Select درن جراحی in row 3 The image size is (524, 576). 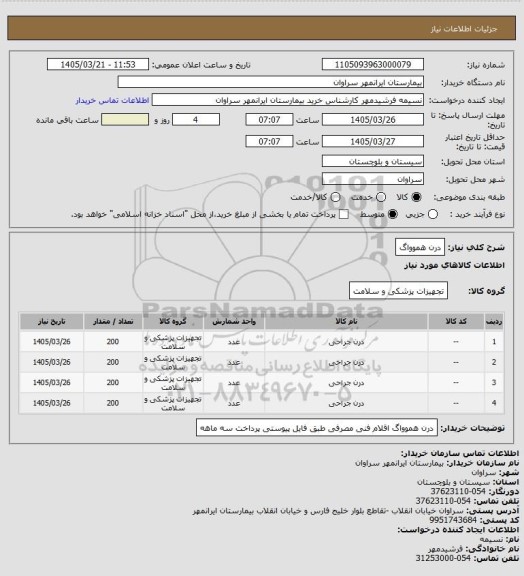tap(346, 383)
